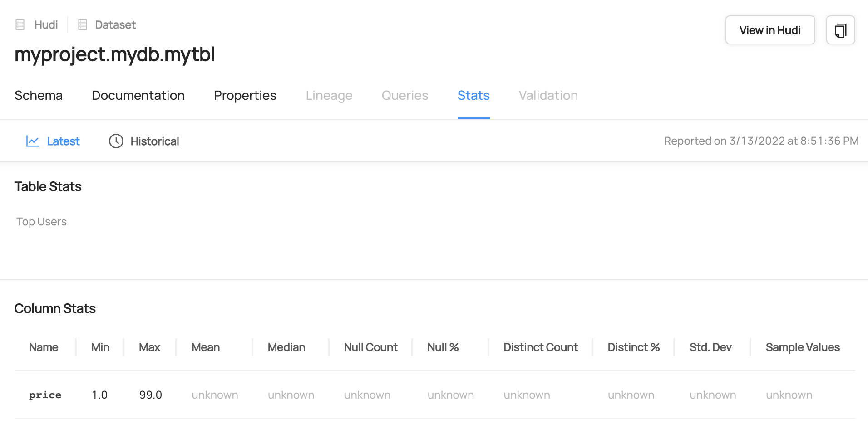Viewport: 868px width, 429px height.
Task: Click the Historical clock icon
Action: pyautogui.click(x=116, y=141)
